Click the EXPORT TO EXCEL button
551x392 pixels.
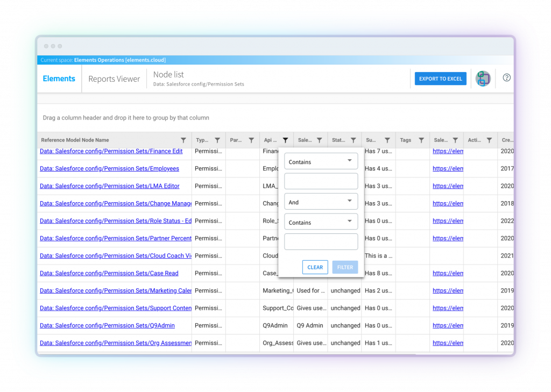440,79
